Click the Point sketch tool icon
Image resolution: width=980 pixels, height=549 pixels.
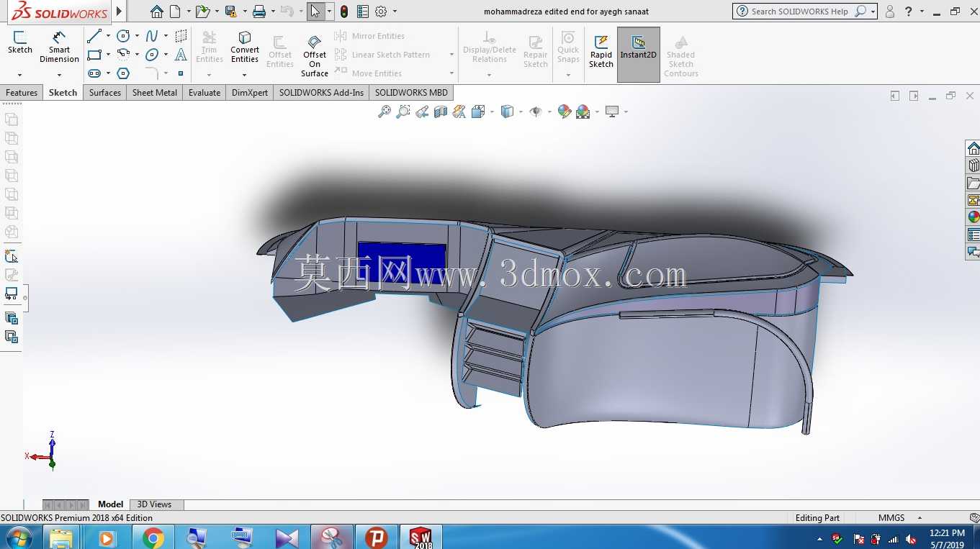181,73
